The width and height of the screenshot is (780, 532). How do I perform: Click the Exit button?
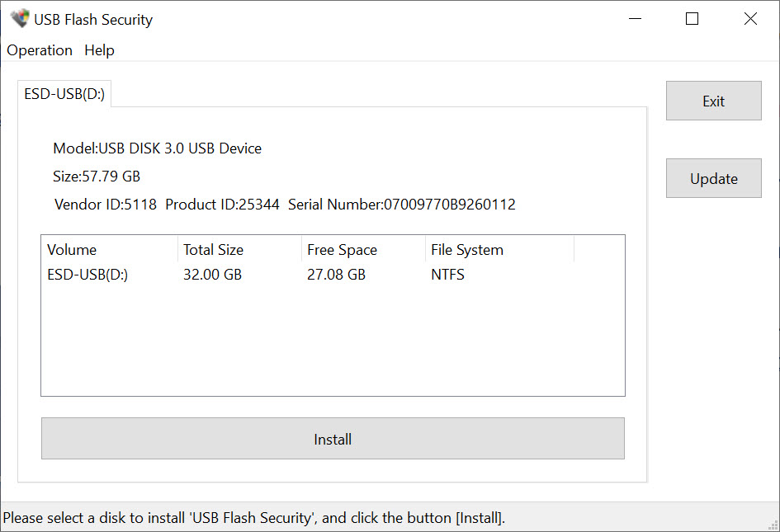click(x=713, y=101)
